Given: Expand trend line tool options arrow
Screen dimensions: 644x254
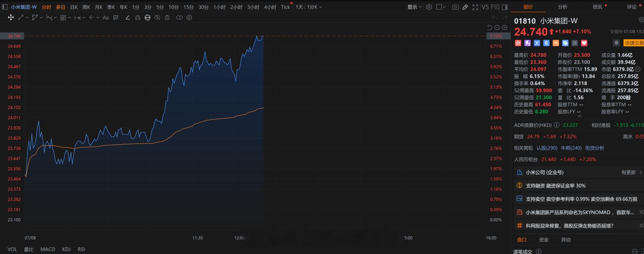Looking at the screenshot, I should (27, 18).
